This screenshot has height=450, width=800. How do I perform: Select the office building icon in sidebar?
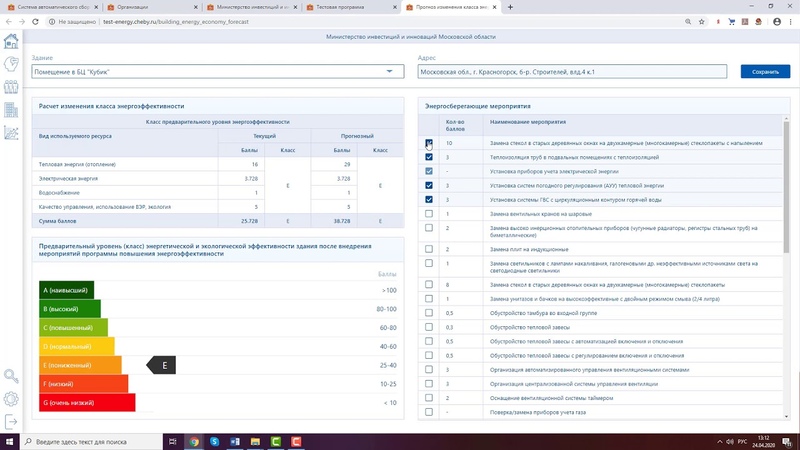(11, 110)
